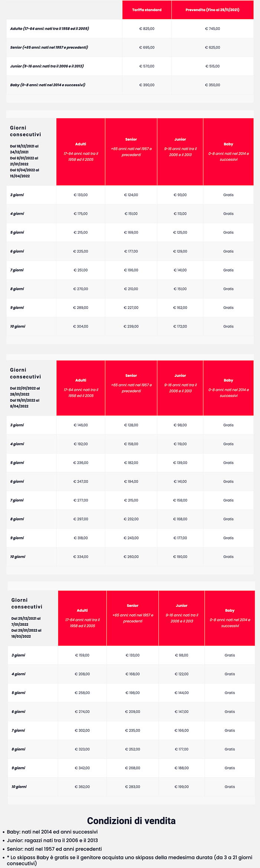This screenshot has height=868, width=260.
Task: Click the Prevendita (Fino al 25/11/2021) header
Action: point(212,10)
